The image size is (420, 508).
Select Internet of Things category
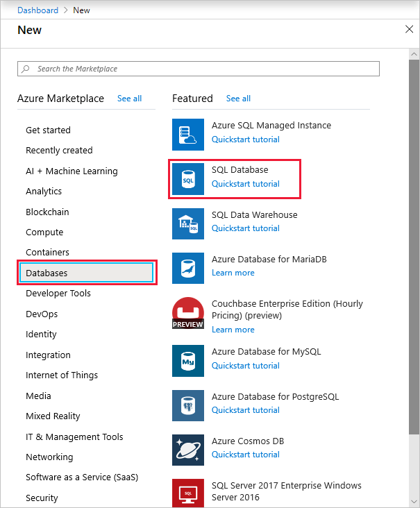point(62,375)
